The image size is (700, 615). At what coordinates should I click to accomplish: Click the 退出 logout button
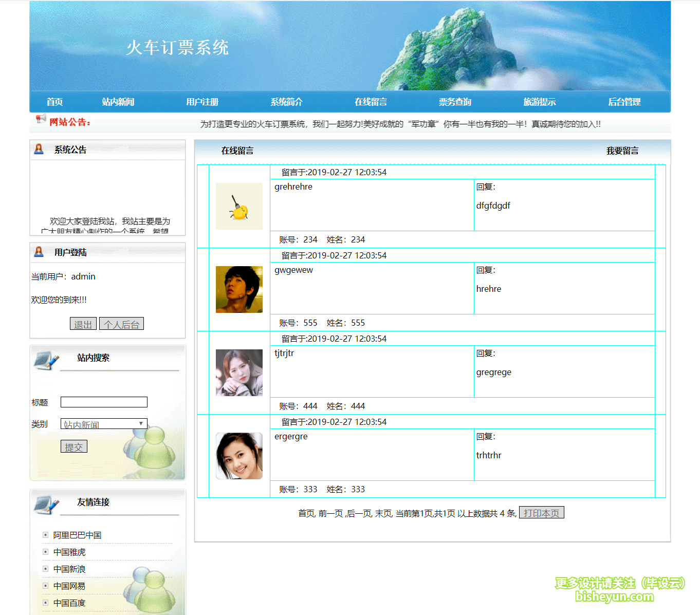coord(83,323)
